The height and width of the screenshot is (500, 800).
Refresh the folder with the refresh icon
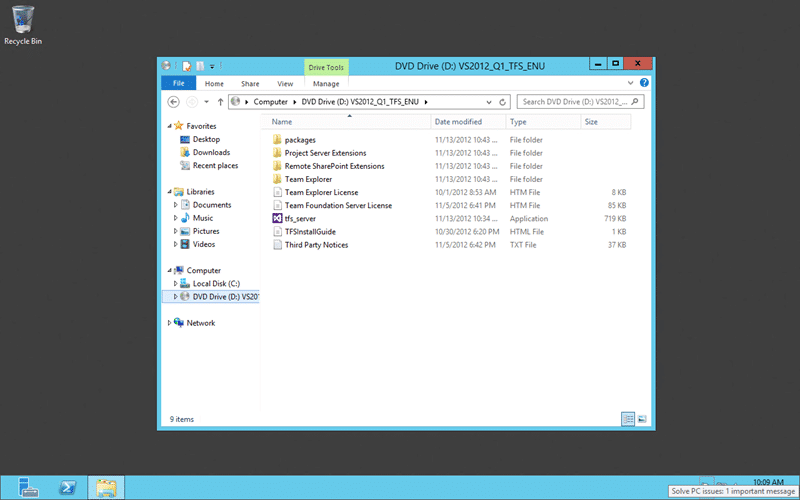[x=503, y=102]
